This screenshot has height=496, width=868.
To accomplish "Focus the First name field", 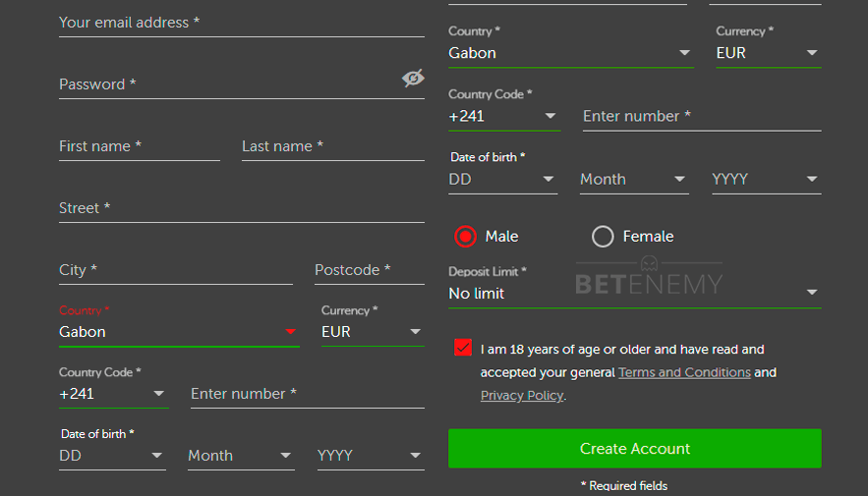I will (x=140, y=146).
